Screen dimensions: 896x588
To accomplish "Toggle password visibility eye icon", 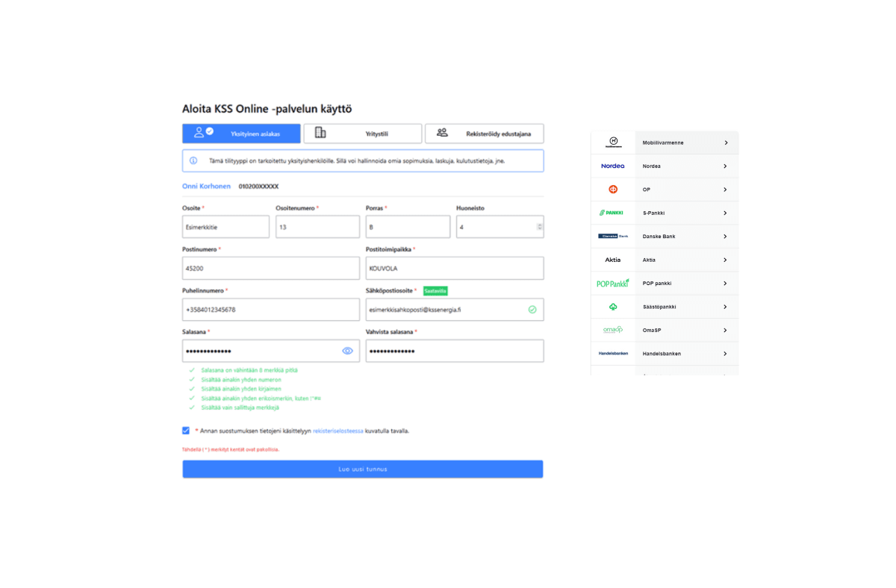I will 347,351.
